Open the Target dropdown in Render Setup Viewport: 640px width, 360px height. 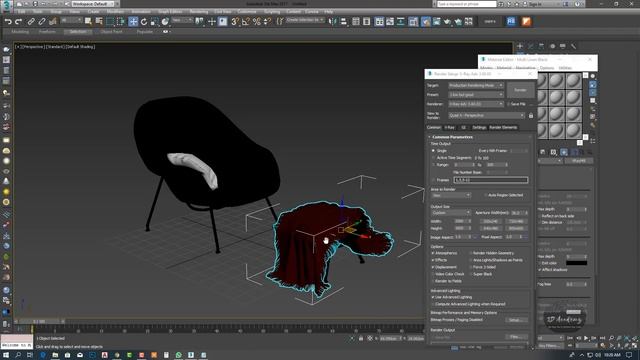click(x=476, y=85)
